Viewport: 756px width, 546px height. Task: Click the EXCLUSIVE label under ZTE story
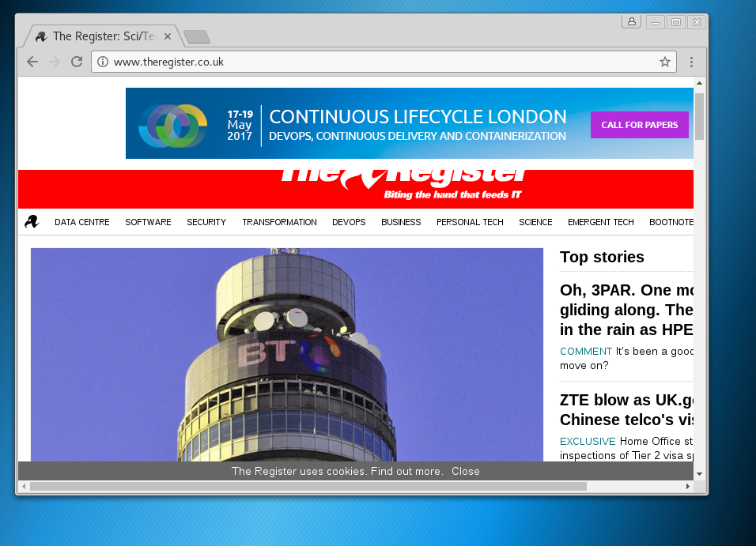point(588,442)
